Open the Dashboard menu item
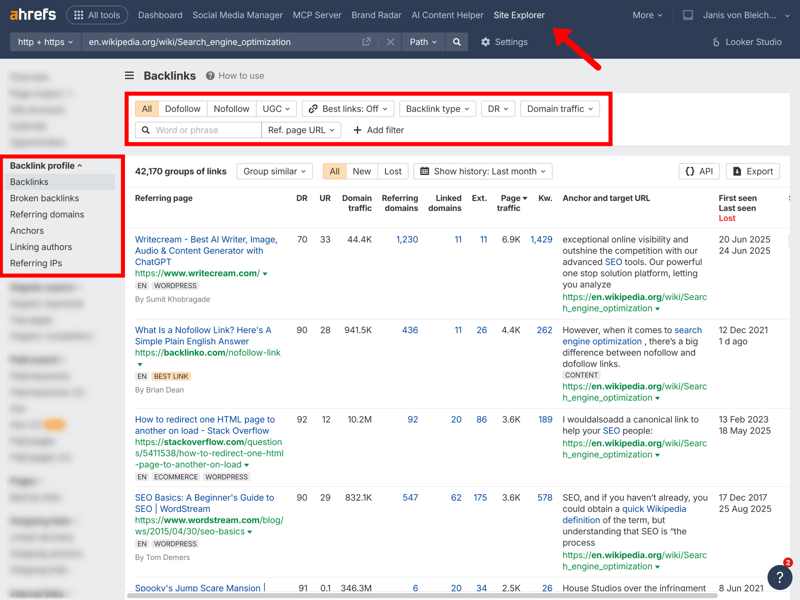 tap(160, 15)
